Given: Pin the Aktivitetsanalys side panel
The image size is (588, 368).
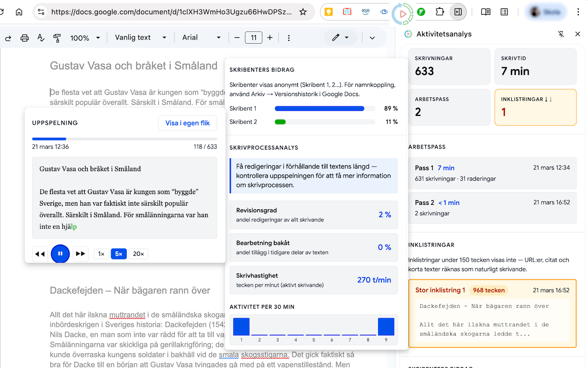Looking at the screenshot, I should (561, 34).
